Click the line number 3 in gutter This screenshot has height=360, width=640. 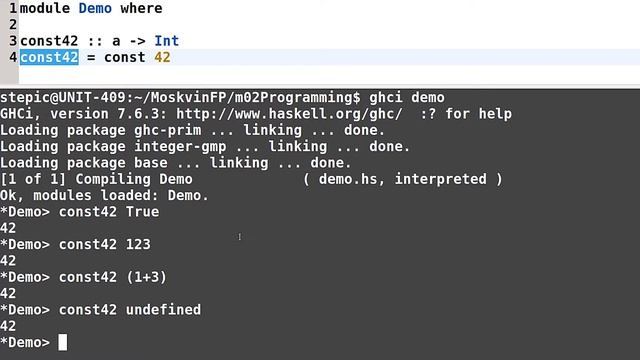pyautogui.click(x=13, y=41)
